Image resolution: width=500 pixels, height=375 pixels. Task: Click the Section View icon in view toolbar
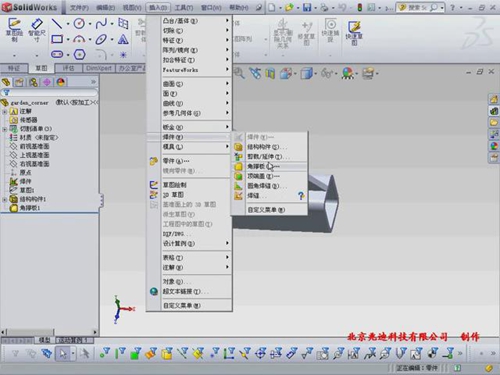(x=270, y=73)
